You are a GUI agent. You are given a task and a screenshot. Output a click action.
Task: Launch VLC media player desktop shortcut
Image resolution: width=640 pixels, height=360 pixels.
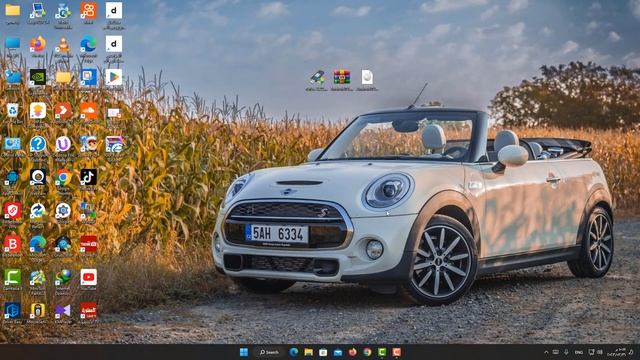[63, 44]
